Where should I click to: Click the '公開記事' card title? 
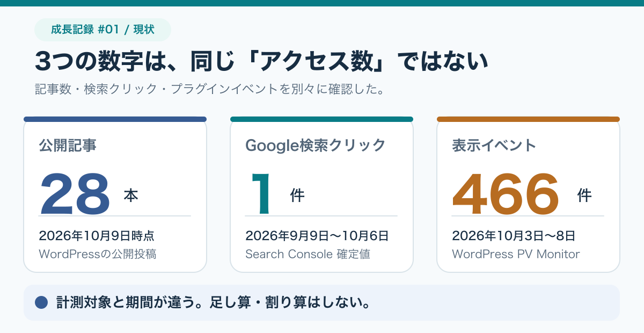[x=68, y=145]
